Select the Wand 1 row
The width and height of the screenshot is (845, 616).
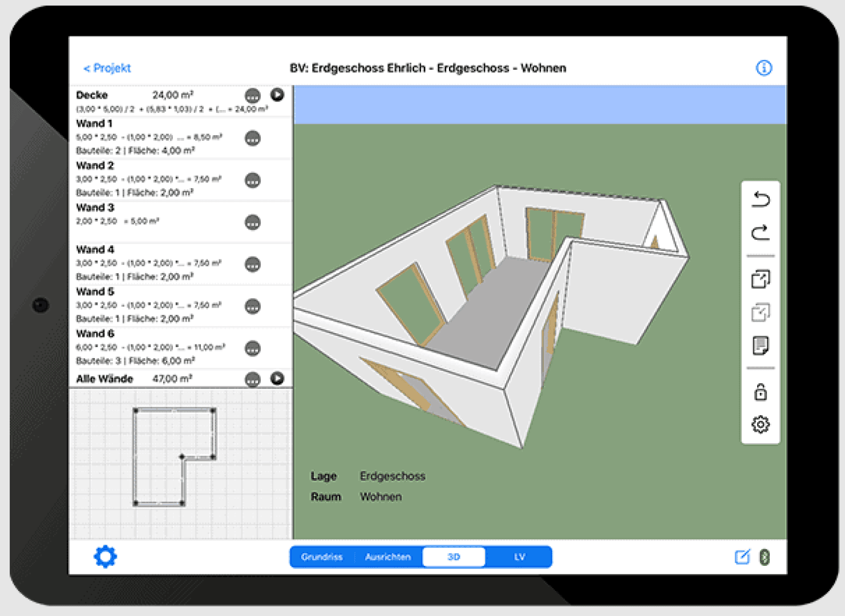pyautogui.click(x=181, y=137)
